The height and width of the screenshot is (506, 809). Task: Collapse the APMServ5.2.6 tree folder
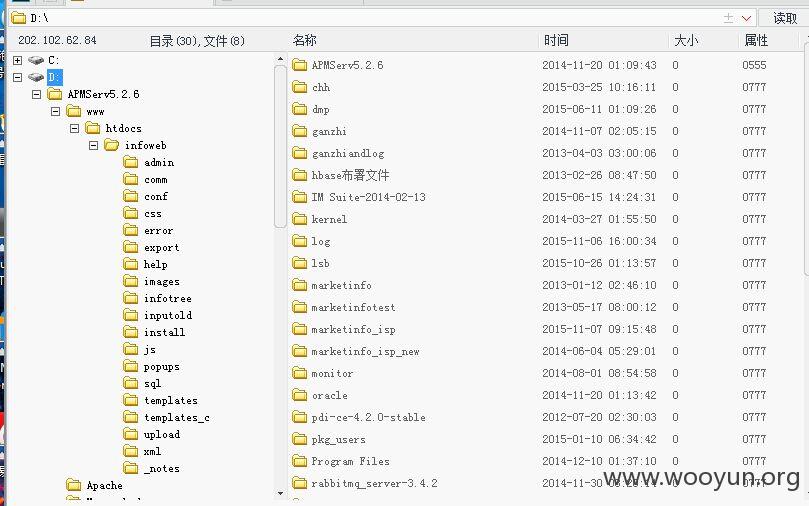coord(36,94)
